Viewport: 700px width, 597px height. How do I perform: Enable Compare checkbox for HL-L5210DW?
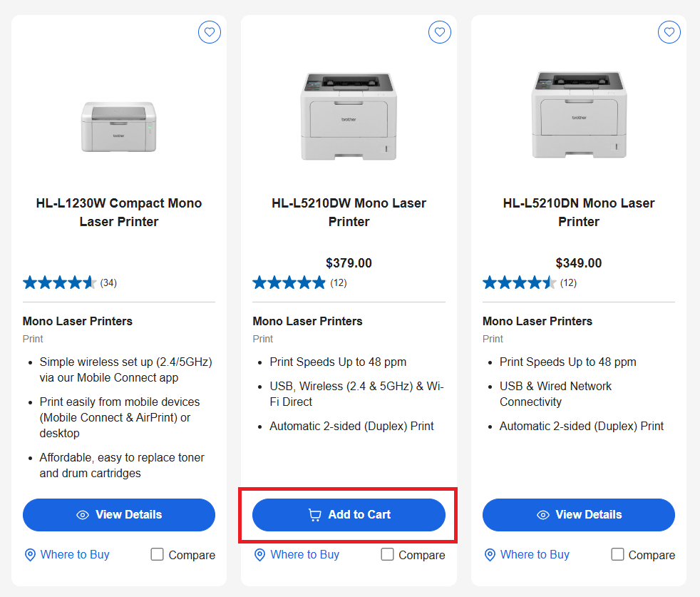(x=388, y=554)
